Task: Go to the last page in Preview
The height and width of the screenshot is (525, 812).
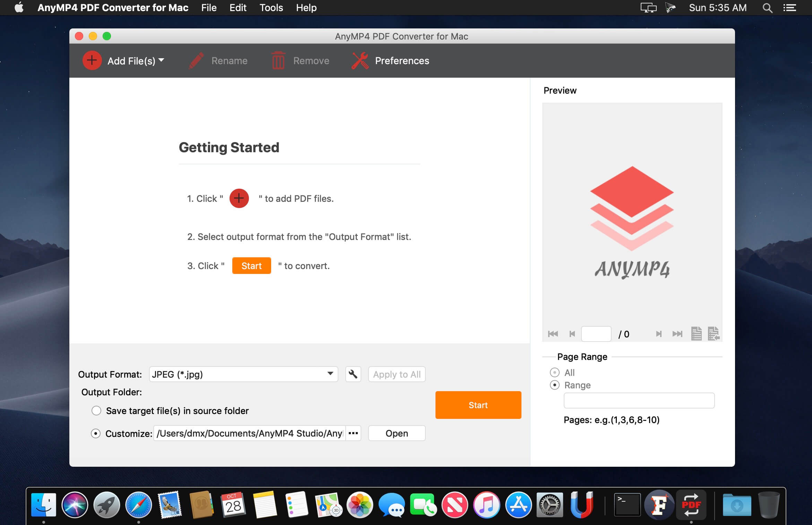Action: coord(677,334)
